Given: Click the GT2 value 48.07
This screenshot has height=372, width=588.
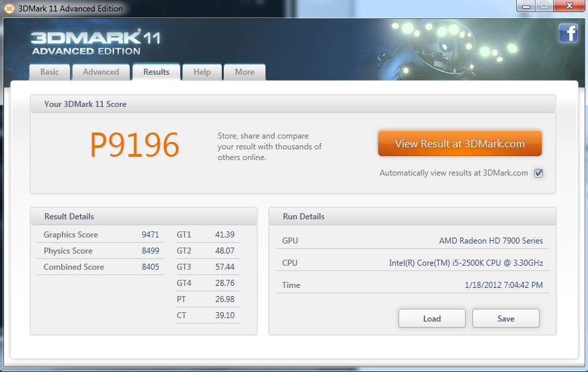Looking at the screenshot, I should point(224,251).
